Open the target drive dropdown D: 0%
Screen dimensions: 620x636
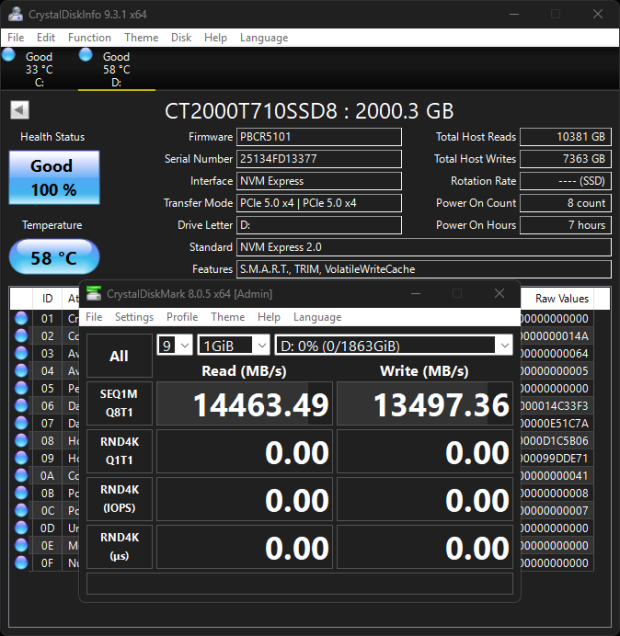394,346
